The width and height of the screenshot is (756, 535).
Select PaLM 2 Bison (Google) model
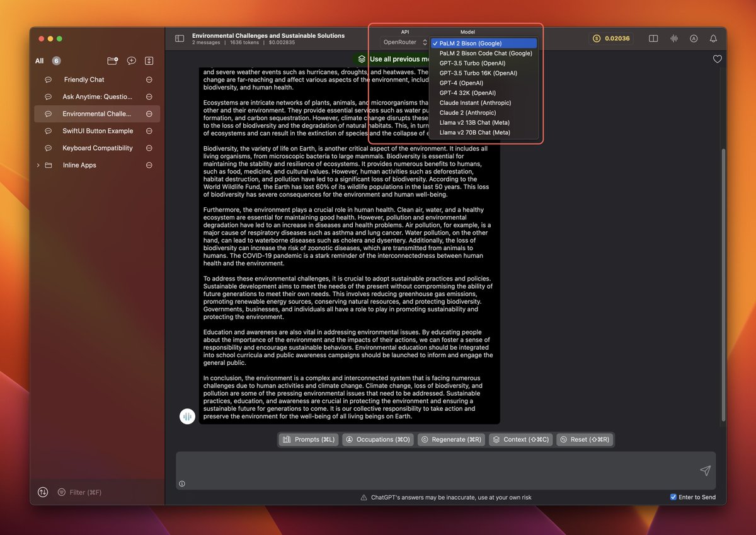click(484, 43)
